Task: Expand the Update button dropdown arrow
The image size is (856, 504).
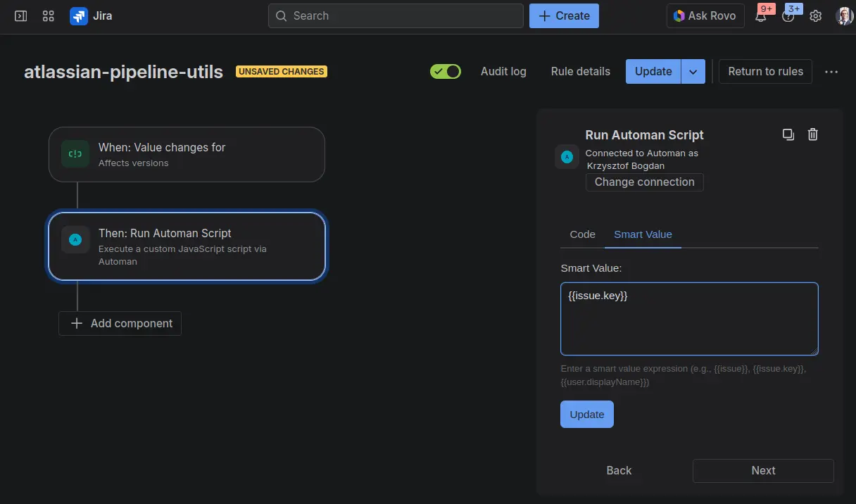Action: tap(693, 71)
